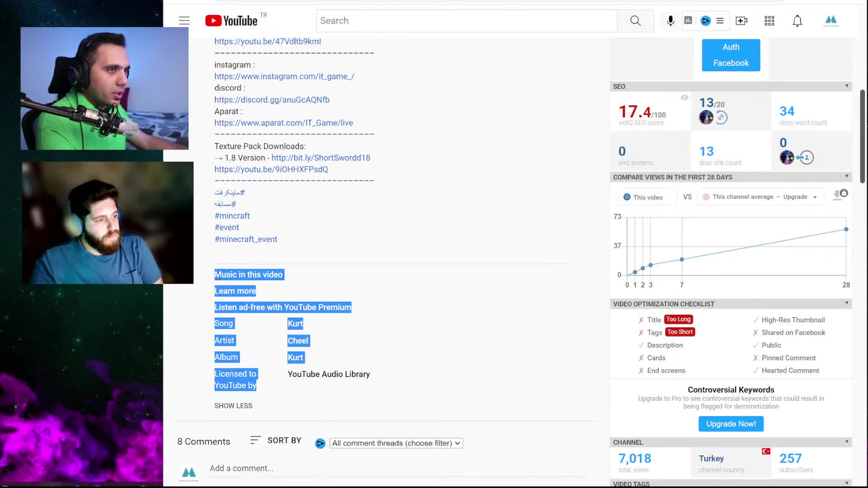Click Upgrade Now! button
The width and height of the screenshot is (868, 488).
point(731,424)
